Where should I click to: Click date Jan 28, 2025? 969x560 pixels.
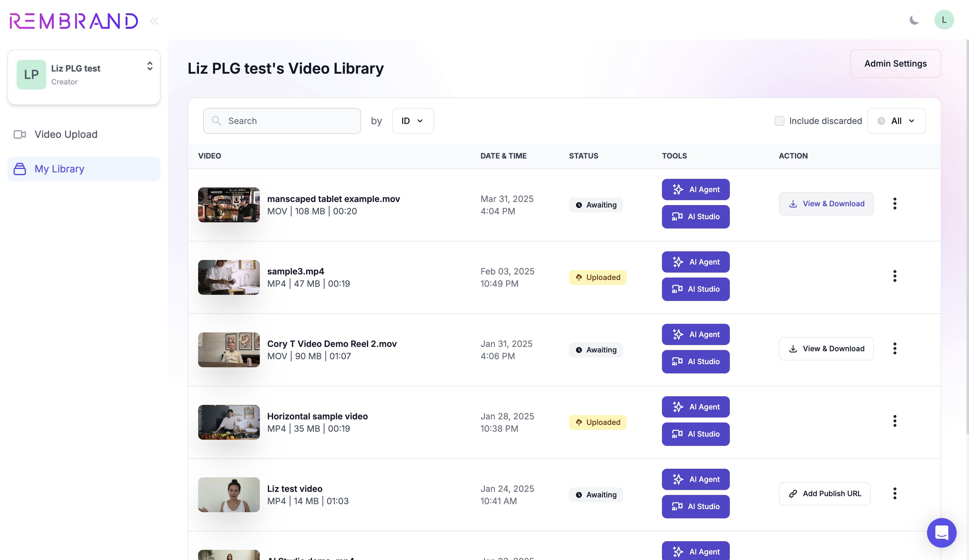pos(507,416)
